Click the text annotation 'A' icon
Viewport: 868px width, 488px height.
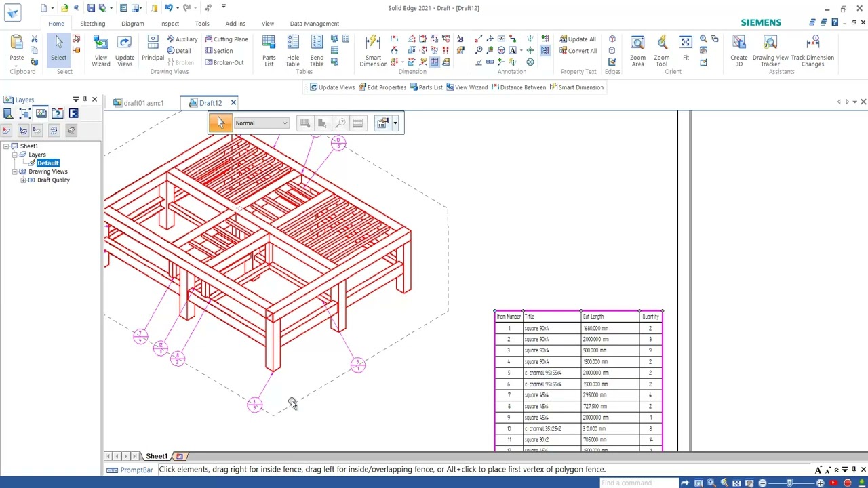tap(512, 50)
